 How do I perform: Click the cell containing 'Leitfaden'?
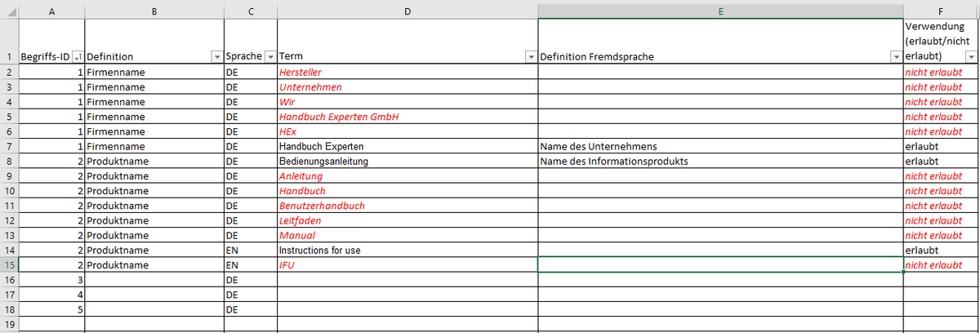pos(408,220)
